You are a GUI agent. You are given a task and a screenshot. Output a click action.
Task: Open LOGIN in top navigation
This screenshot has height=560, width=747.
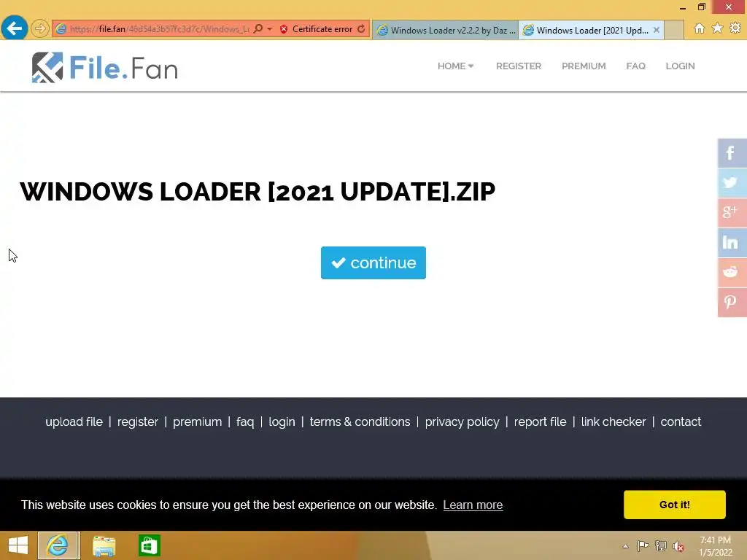click(x=680, y=66)
